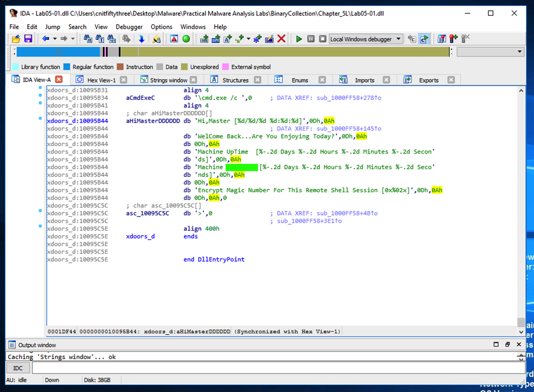This screenshot has height=392, width=534.
Task: Click the Regular function legend color swatch
Action: click(67, 67)
